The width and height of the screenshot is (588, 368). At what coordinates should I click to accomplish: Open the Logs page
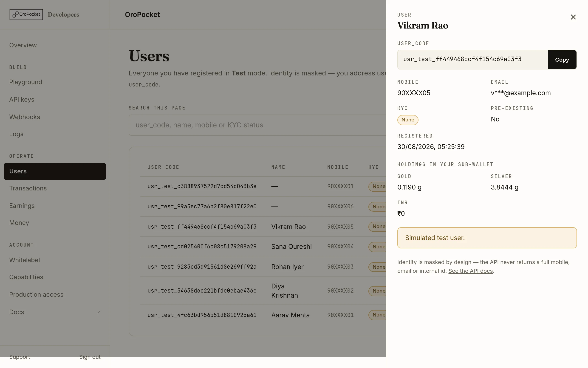pyautogui.click(x=16, y=134)
